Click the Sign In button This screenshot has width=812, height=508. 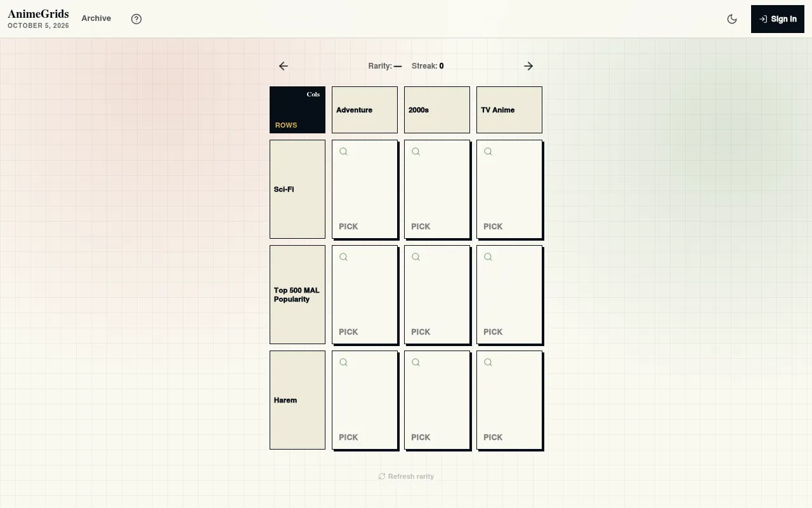pos(778,19)
